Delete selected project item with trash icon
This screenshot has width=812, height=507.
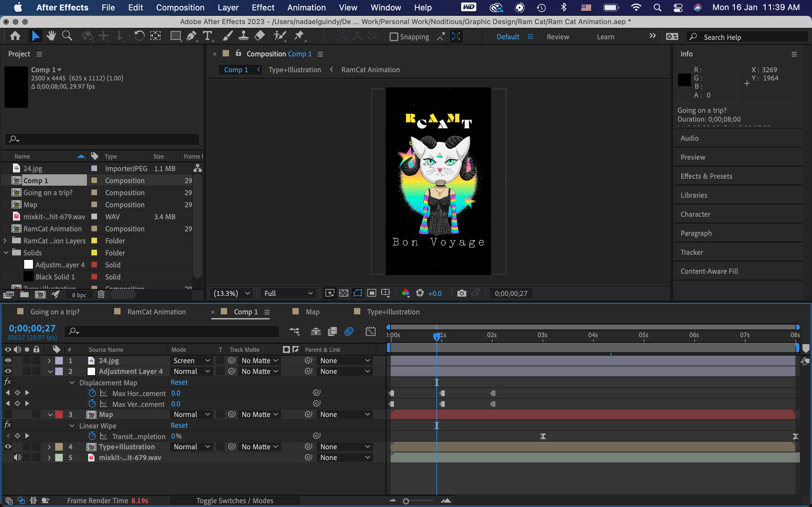point(101,295)
